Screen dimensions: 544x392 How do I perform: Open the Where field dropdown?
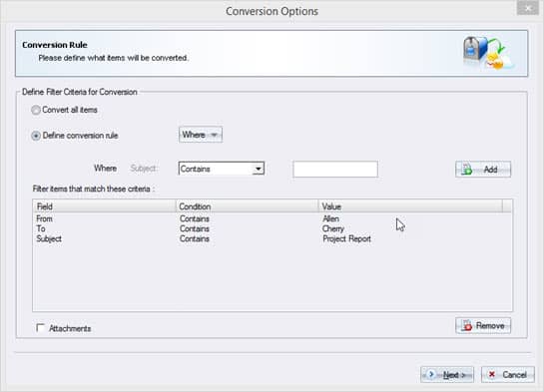coord(201,135)
